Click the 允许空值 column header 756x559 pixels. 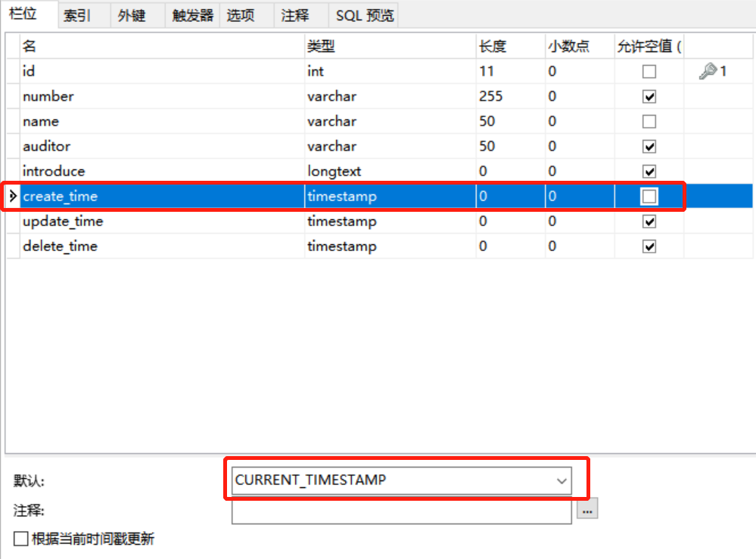pyautogui.click(x=649, y=46)
